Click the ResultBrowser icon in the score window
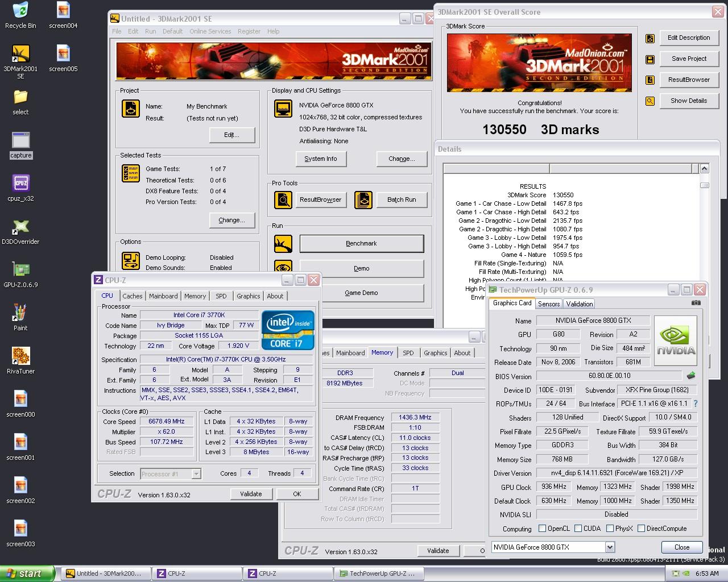The image size is (728, 582). coord(650,80)
